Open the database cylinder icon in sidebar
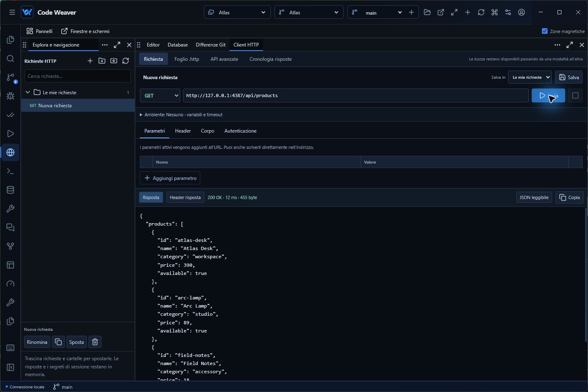588x392 pixels. (11, 190)
